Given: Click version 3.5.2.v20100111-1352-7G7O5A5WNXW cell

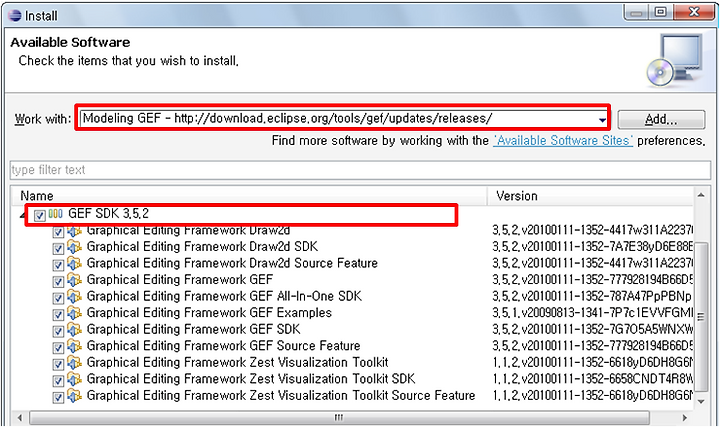Looking at the screenshot, I should click(592, 330).
